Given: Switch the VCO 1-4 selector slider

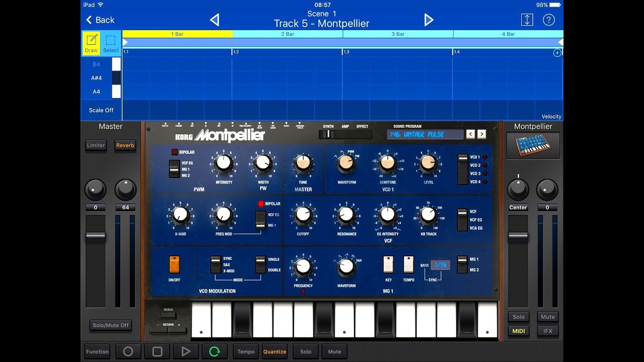Looking at the screenshot, I should click(462, 169).
